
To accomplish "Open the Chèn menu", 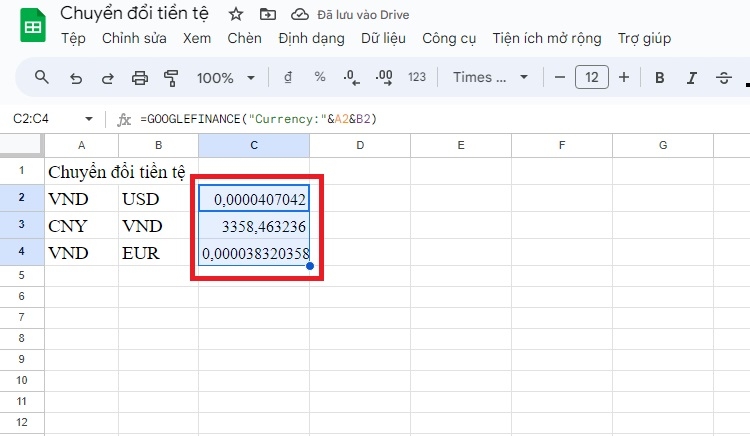I will pos(244,38).
